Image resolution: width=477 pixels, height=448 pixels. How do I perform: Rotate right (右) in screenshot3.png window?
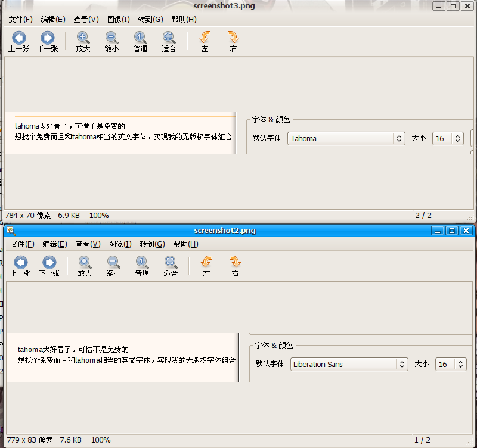(233, 42)
